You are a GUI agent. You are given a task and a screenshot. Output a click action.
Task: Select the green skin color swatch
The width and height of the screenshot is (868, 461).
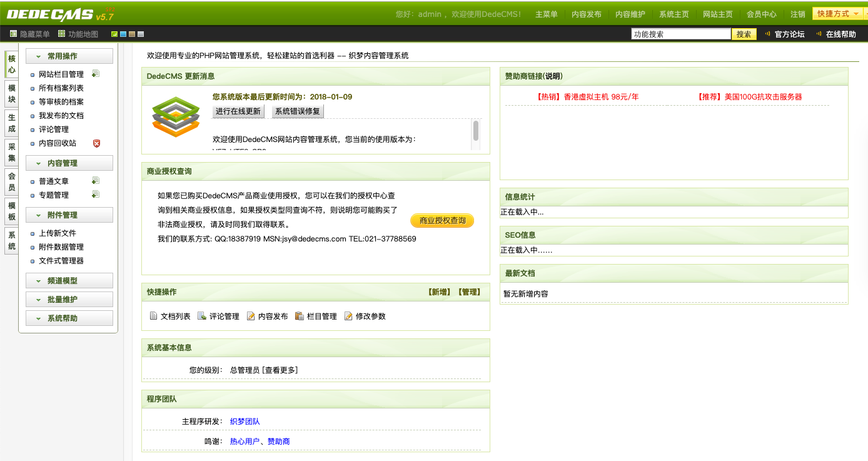pyautogui.click(x=114, y=34)
